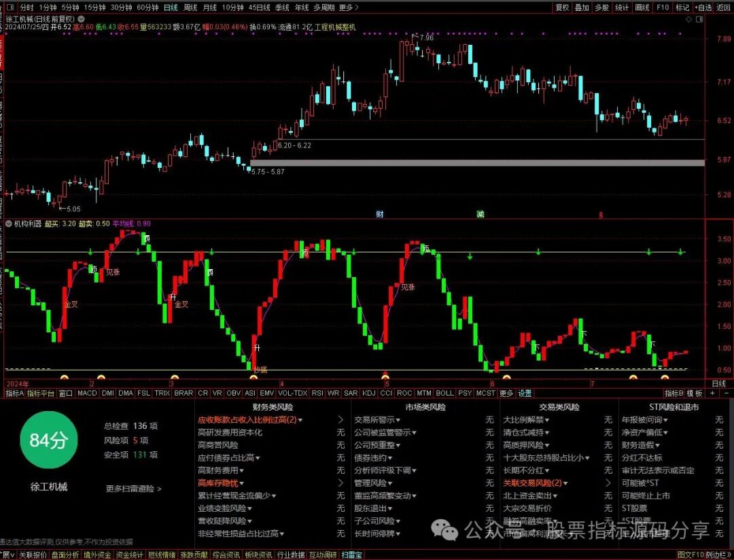Click the 减 marker on the chart
Screen dimensions: 734x560
480,215
